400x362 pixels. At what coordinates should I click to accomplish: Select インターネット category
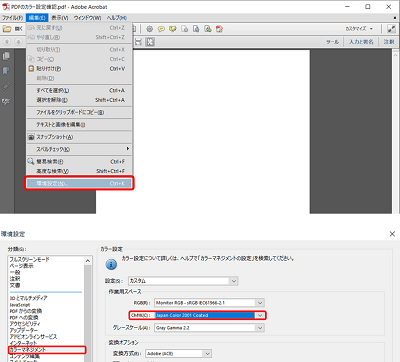click(23, 343)
